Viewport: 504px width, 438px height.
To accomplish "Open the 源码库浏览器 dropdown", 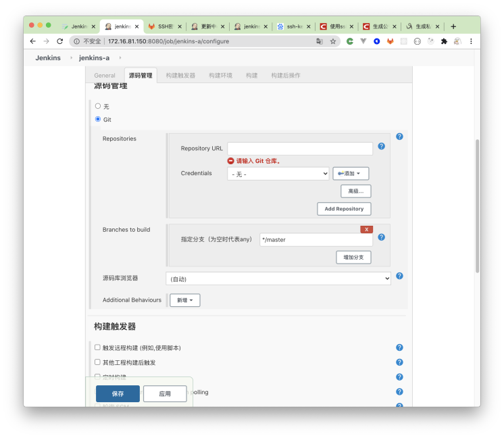I will click(278, 278).
